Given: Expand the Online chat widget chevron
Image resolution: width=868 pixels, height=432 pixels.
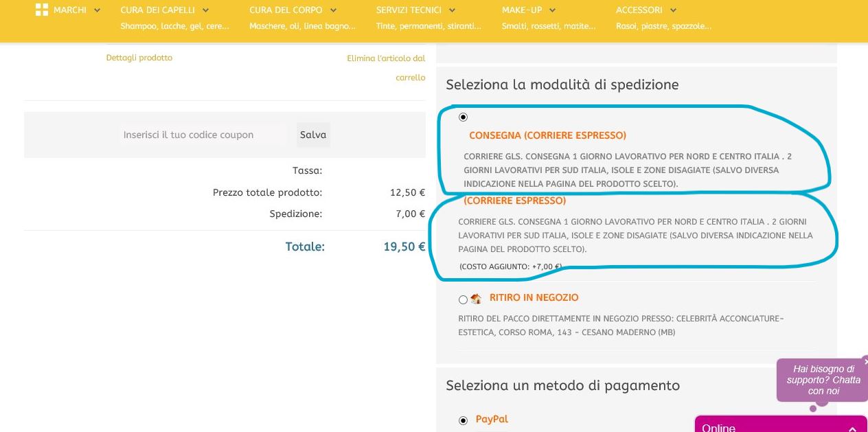Looking at the screenshot, I should point(852,429).
